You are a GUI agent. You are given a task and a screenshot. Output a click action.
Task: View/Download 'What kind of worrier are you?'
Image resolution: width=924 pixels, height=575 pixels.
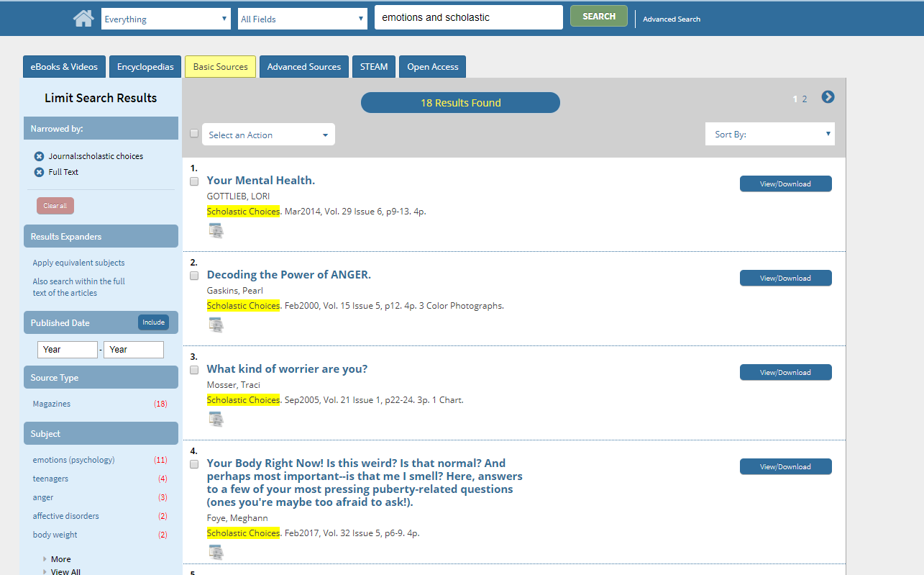(x=785, y=372)
